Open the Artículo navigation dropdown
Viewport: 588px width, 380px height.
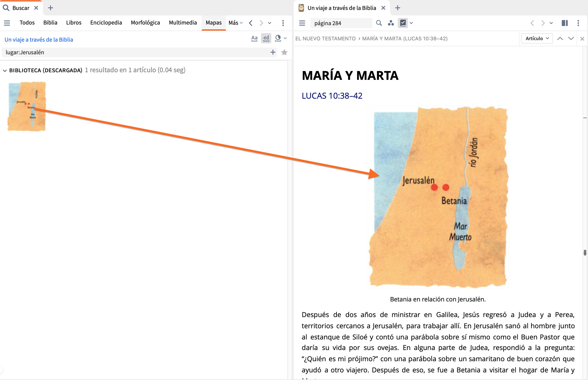537,38
